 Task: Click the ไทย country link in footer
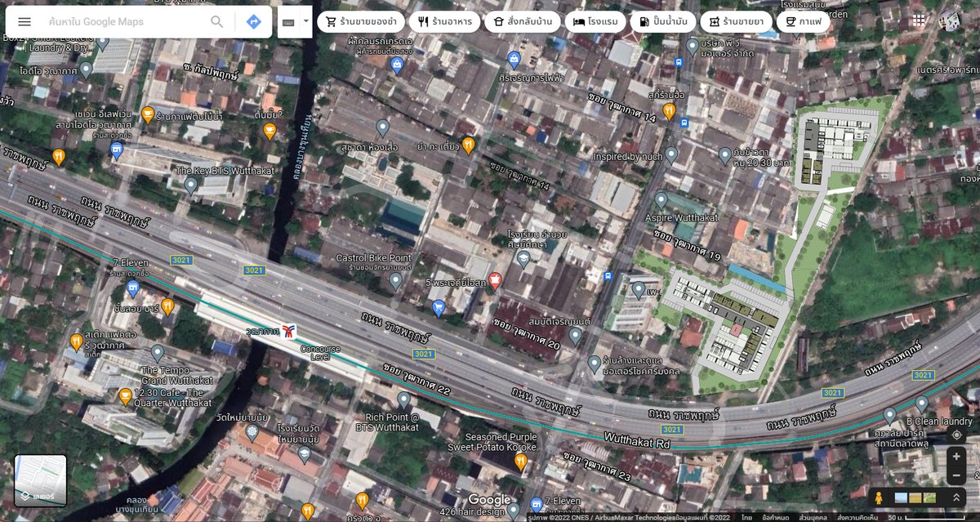point(746,518)
